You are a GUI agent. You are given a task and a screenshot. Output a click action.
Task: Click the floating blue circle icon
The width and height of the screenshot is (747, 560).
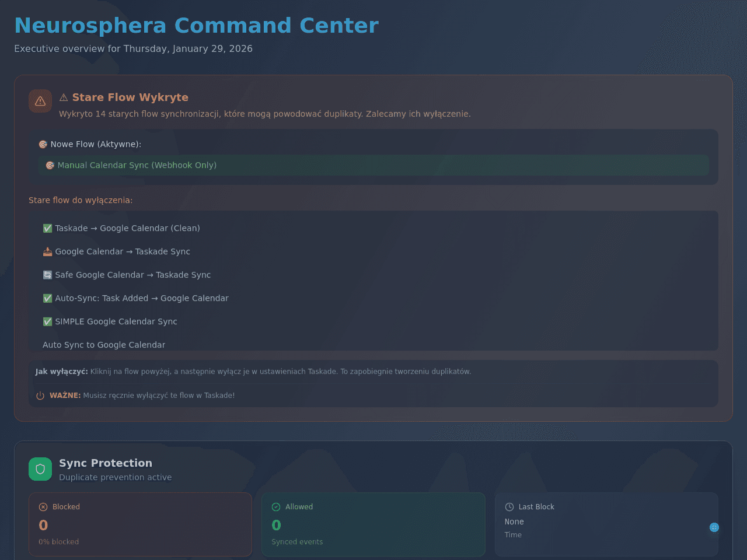[714, 527]
